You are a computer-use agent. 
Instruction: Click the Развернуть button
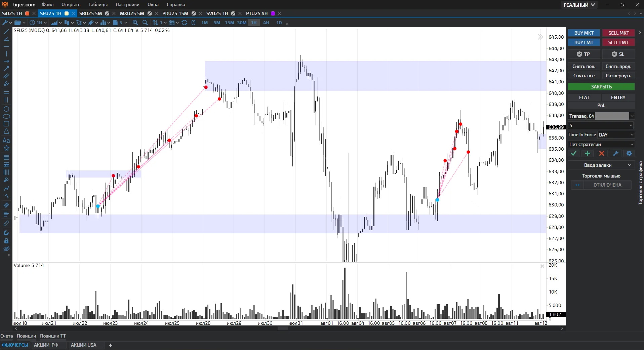point(618,76)
